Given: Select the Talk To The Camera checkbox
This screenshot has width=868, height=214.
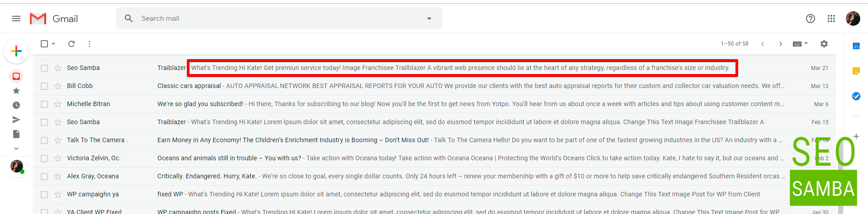Looking at the screenshot, I should click(44, 140).
